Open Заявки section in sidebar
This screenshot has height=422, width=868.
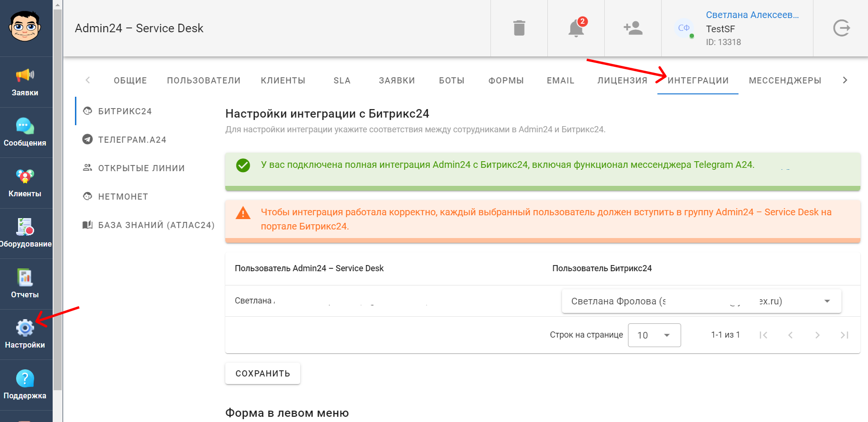25,82
